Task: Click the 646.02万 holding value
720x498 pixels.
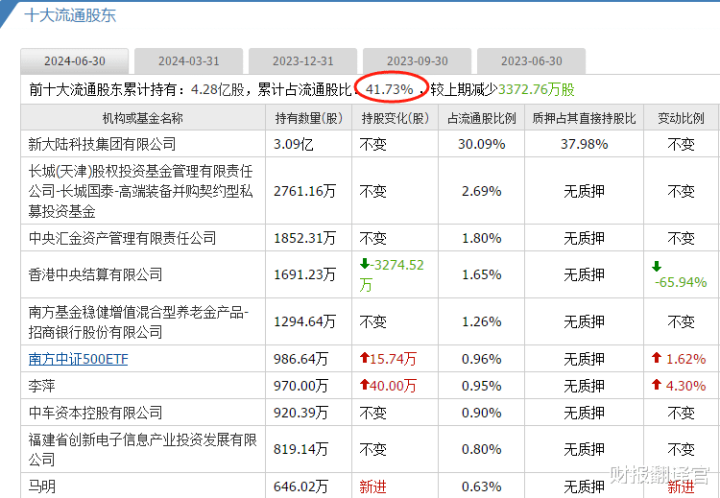Action: click(301, 487)
